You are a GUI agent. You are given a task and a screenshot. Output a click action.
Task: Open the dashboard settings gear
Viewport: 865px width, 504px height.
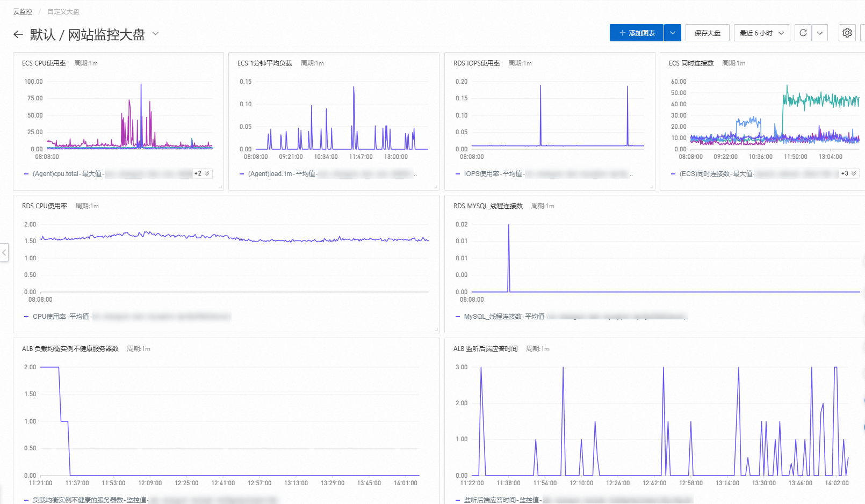click(847, 33)
